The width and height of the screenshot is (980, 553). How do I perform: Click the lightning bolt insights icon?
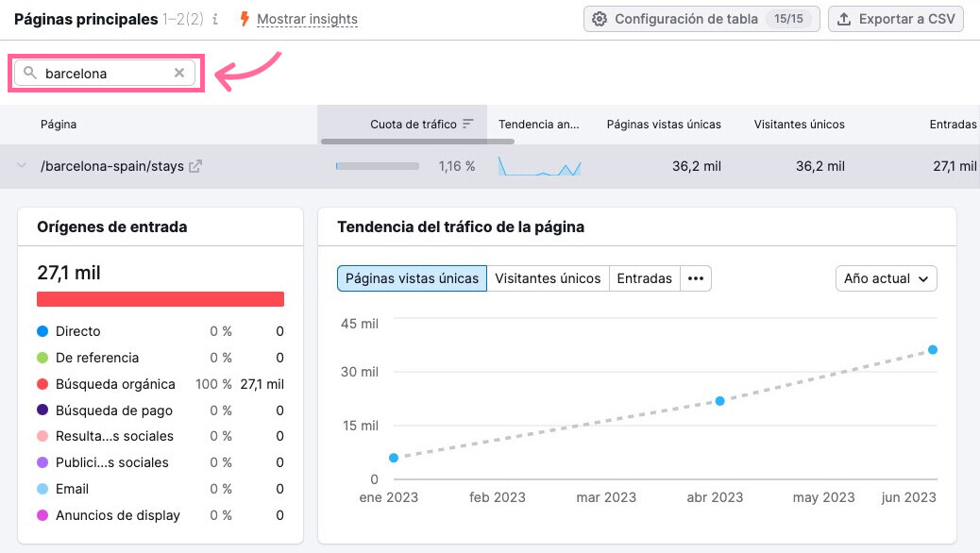(x=244, y=19)
